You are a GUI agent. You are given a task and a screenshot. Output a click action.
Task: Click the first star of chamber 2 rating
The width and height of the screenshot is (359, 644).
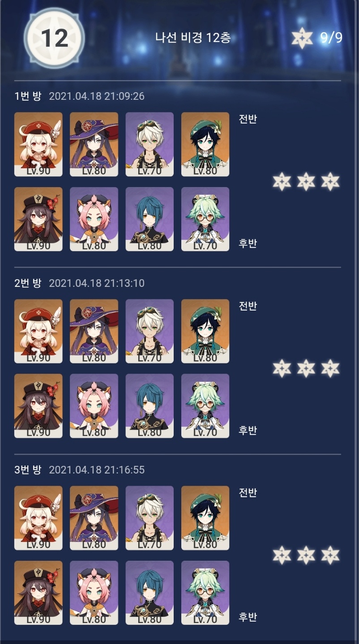pyautogui.click(x=282, y=368)
